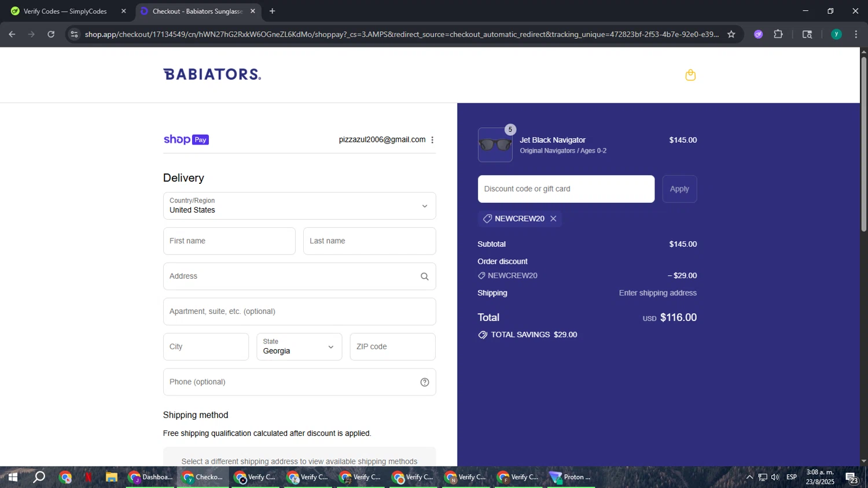Click the Phone (optional) field
Image resolution: width=868 pixels, height=488 pixels.
point(299,382)
